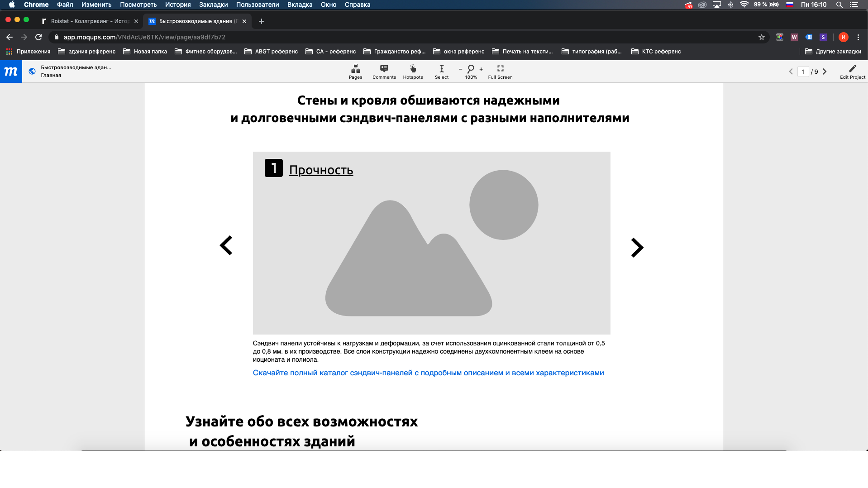Image resolution: width=868 pixels, height=488 pixels.
Task: Reload the browser page
Action: tap(38, 37)
